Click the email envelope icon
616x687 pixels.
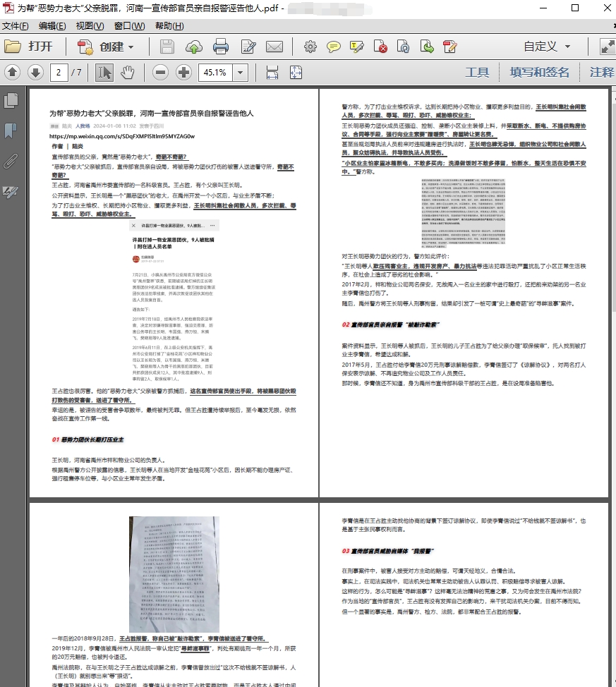coord(274,47)
